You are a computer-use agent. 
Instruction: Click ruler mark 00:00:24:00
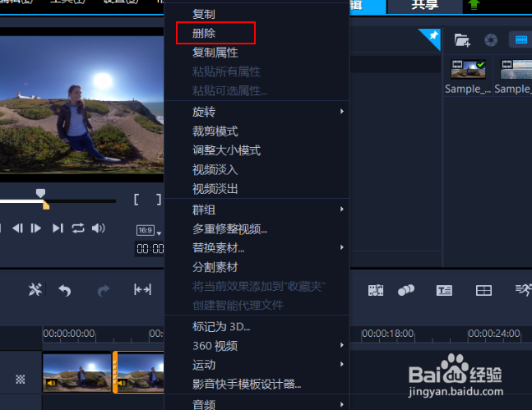coord(494,334)
